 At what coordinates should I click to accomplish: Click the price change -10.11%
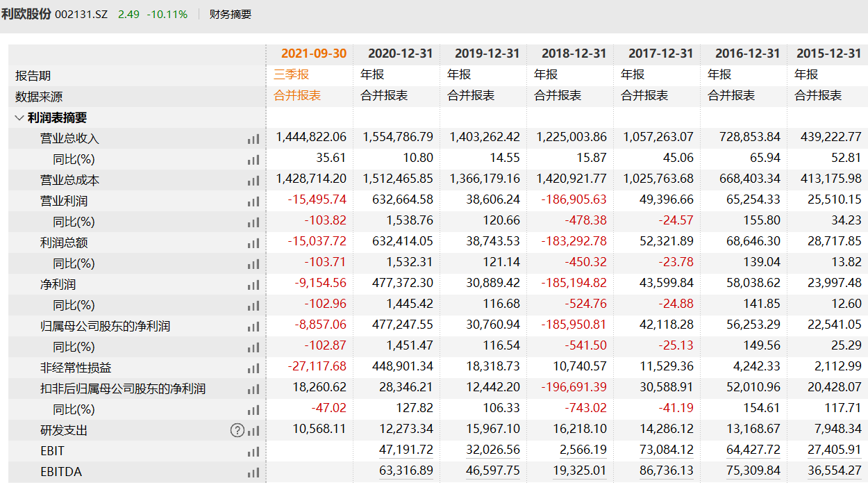(x=167, y=14)
